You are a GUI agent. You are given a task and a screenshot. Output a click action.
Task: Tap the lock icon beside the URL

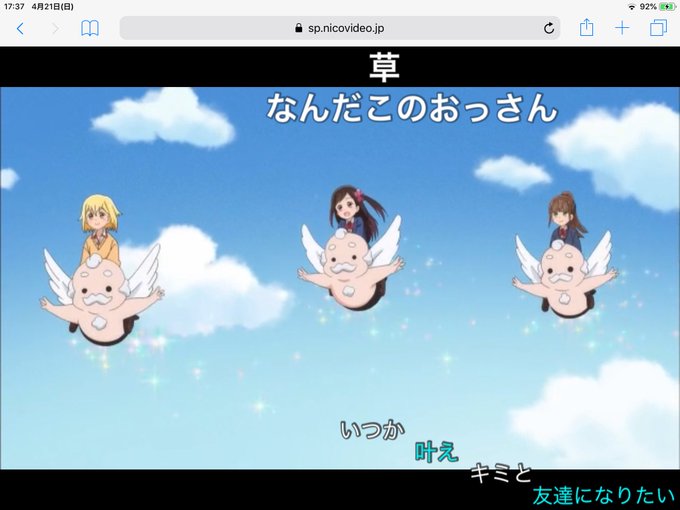click(x=298, y=28)
